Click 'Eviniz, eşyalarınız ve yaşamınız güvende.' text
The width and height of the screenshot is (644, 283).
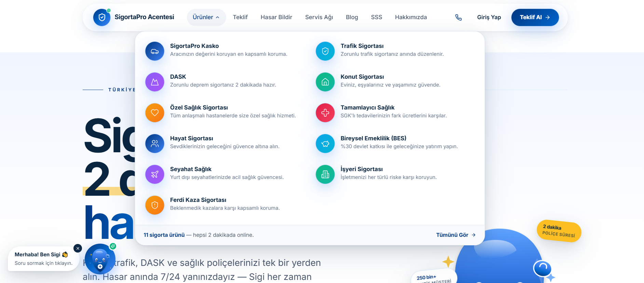click(x=390, y=85)
